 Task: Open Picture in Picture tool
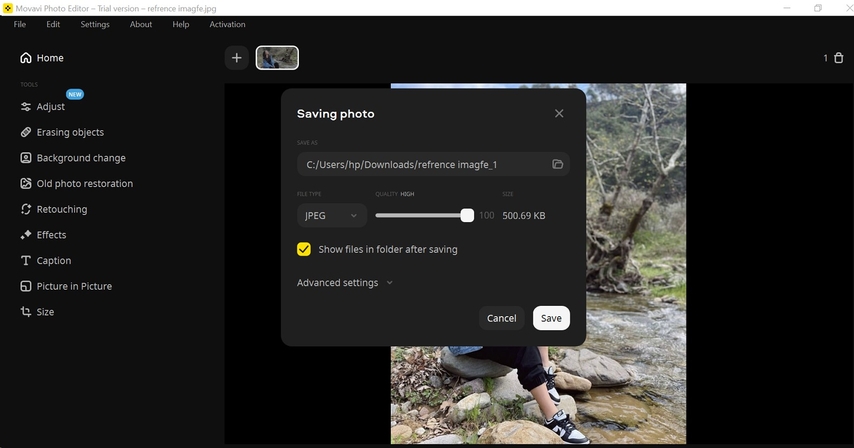coord(66,286)
